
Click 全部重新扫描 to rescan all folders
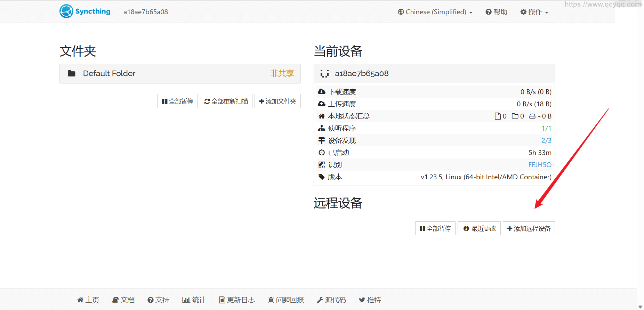click(226, 101)
